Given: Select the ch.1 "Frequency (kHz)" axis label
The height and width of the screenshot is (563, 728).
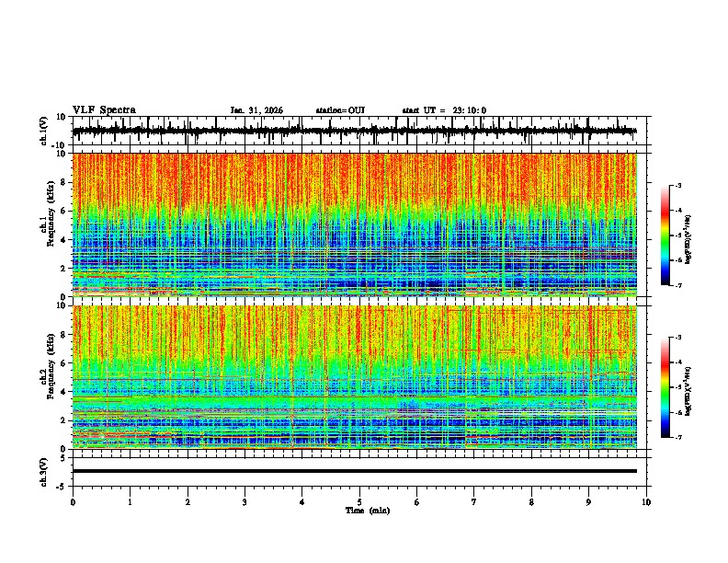Looking at the screenshot, I should 51,214.
